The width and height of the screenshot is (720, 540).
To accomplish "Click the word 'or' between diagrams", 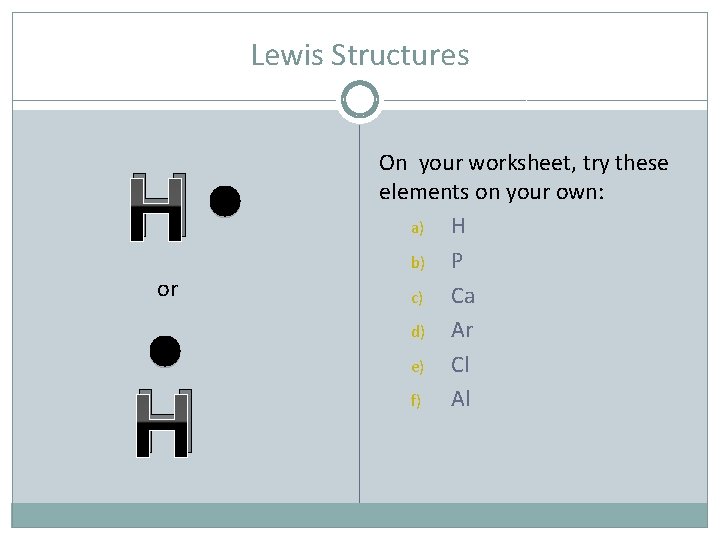I will point(168,290).
